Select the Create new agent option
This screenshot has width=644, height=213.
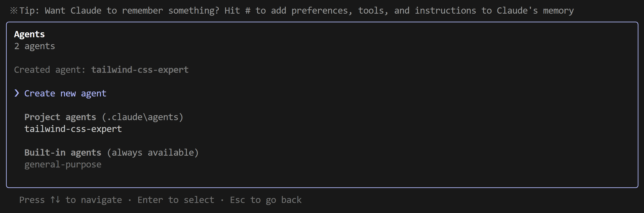point(65,93)
